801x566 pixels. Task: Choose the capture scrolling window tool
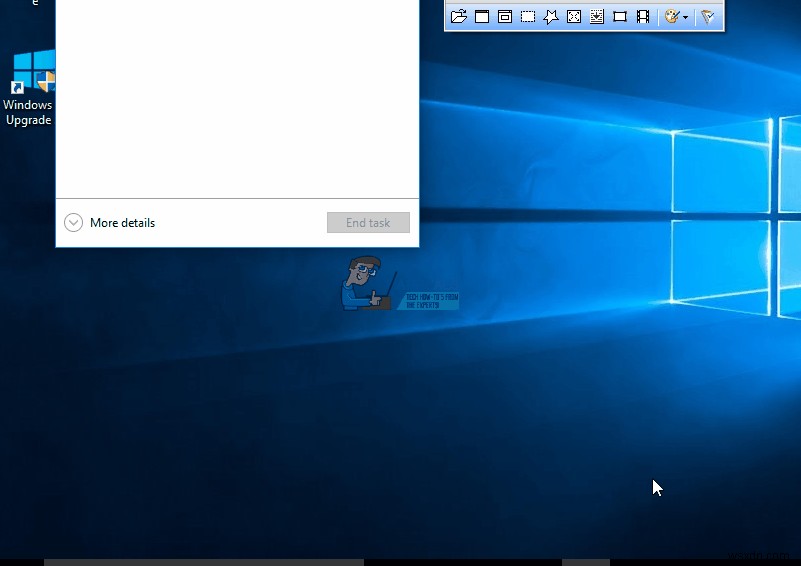(x=597, y=16)
